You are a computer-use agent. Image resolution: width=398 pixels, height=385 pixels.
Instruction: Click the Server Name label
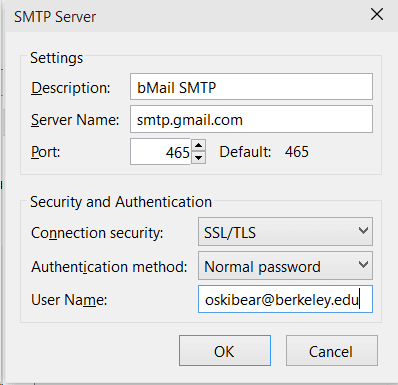(75, 120)
